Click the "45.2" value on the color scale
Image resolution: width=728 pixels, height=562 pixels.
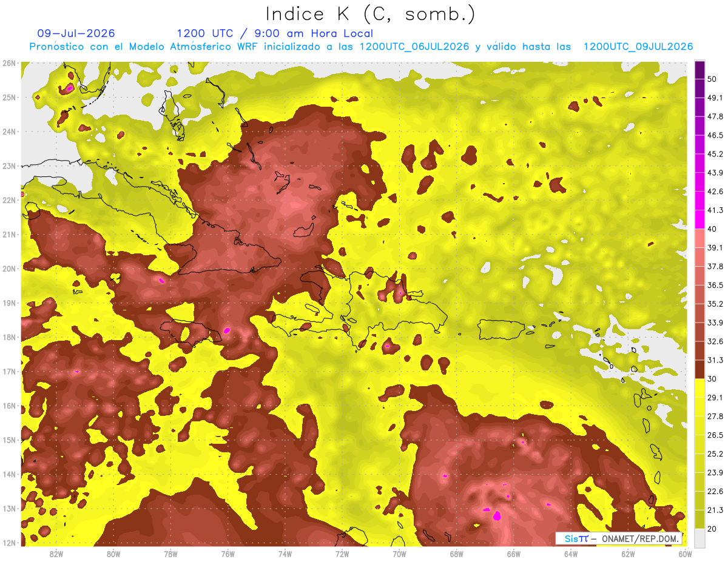[x=715, y=154]
